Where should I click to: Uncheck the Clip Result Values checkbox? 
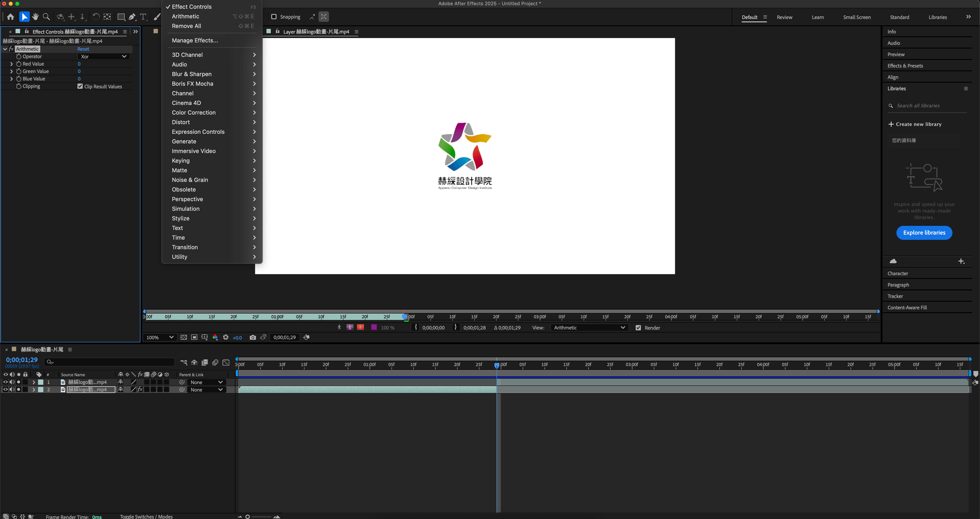[x=80, y=86]
